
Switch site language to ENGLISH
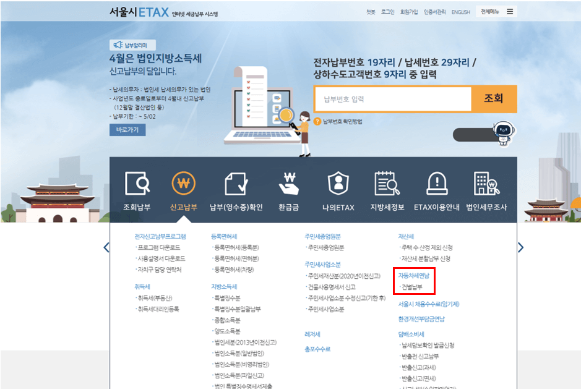460,12
